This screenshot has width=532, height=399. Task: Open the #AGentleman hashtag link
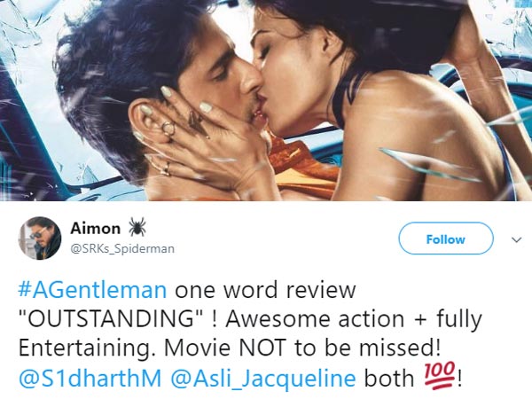[92, 290]
